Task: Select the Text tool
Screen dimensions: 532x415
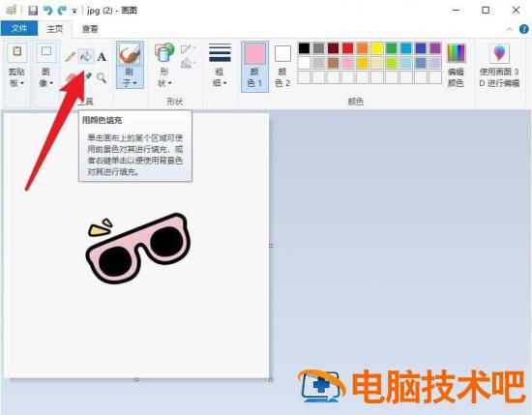Action: click(x=102, y=57)
